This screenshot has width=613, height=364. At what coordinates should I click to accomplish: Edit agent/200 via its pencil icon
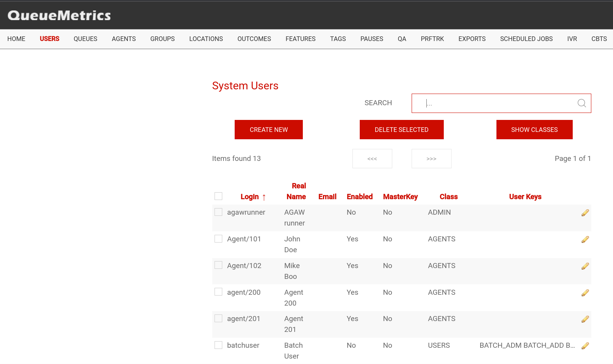coord(585,293)
